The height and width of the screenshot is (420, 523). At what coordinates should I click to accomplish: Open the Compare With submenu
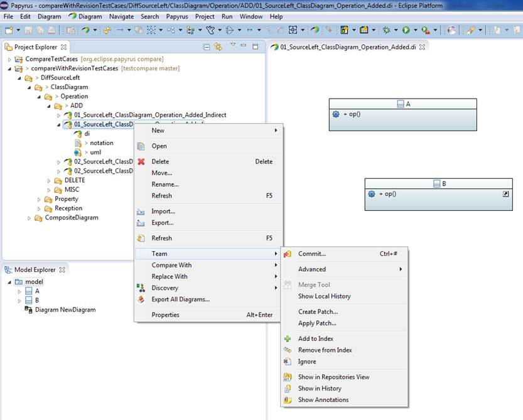pyautogui.click(x=208, y=265)
